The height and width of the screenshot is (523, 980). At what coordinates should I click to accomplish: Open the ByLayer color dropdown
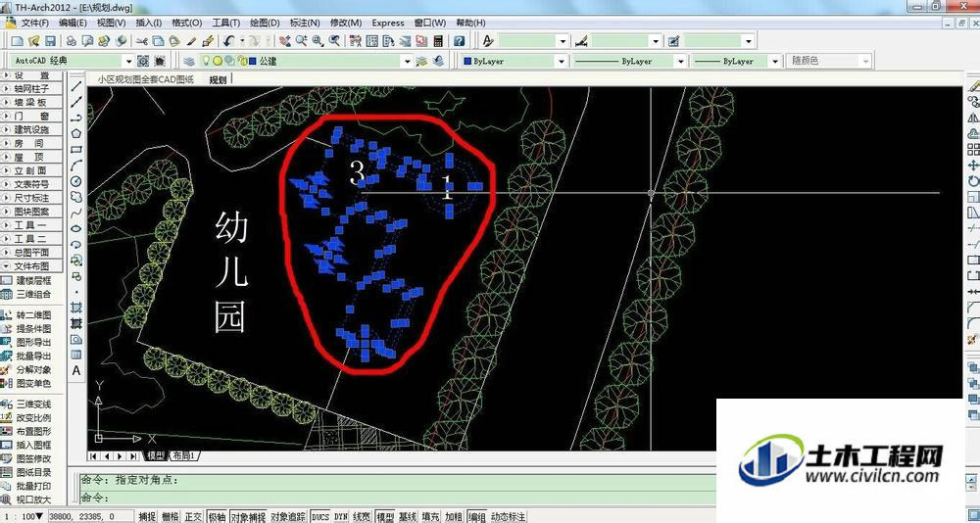point(561,62)
